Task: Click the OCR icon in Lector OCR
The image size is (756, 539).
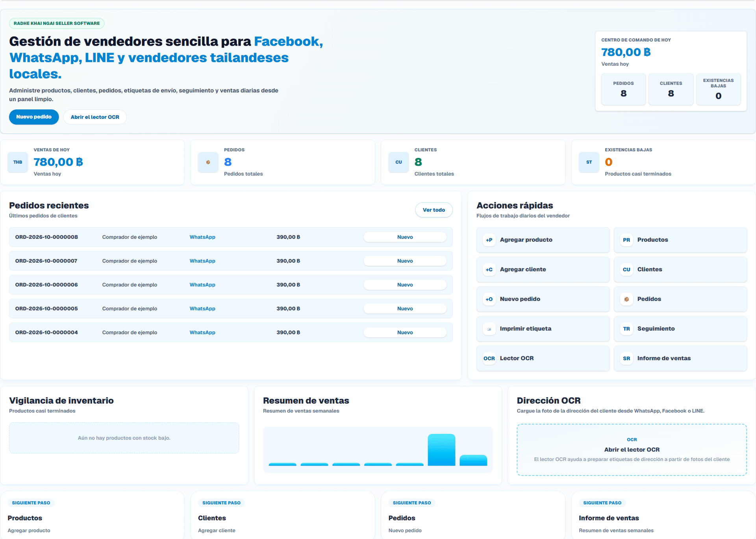Action: click(x=489, y=358)
